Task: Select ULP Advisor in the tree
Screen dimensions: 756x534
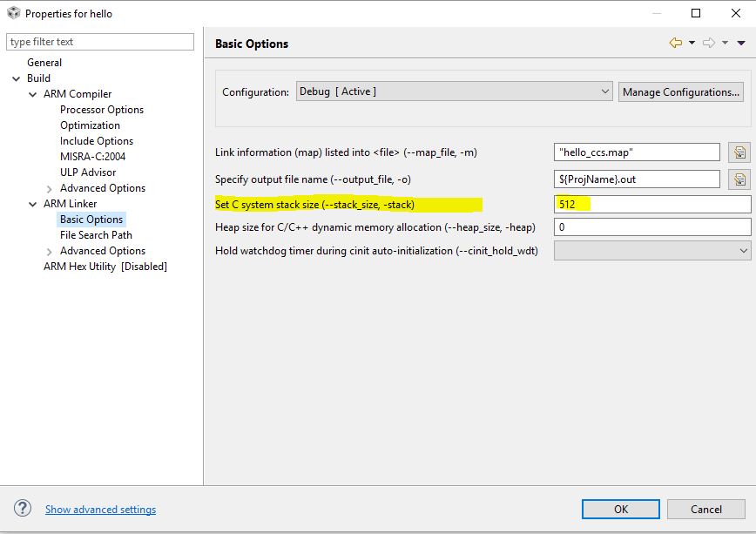Action: (x=88, y=172)
